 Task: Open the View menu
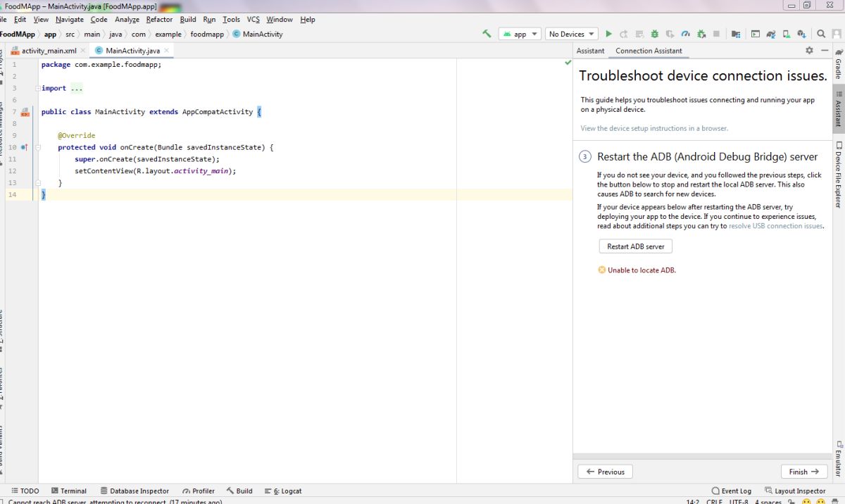coord(41,20)
